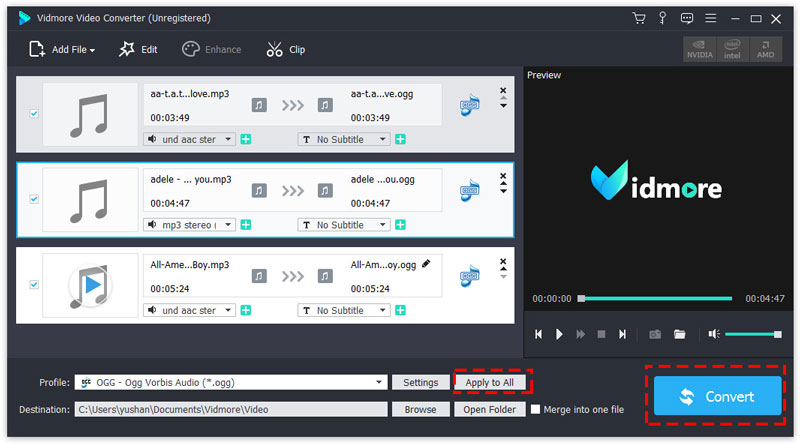This screenshot has width=800, height=444.
Task: Open the mp3 stereo audio track dropdown
Action: pyautogui.click(x=229, y=225)
